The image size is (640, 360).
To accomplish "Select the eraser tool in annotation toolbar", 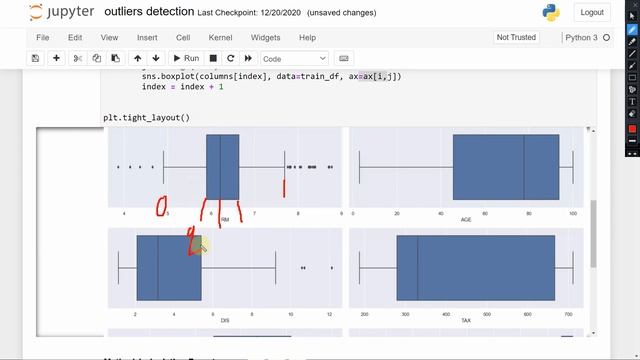I will click(632, 114).
